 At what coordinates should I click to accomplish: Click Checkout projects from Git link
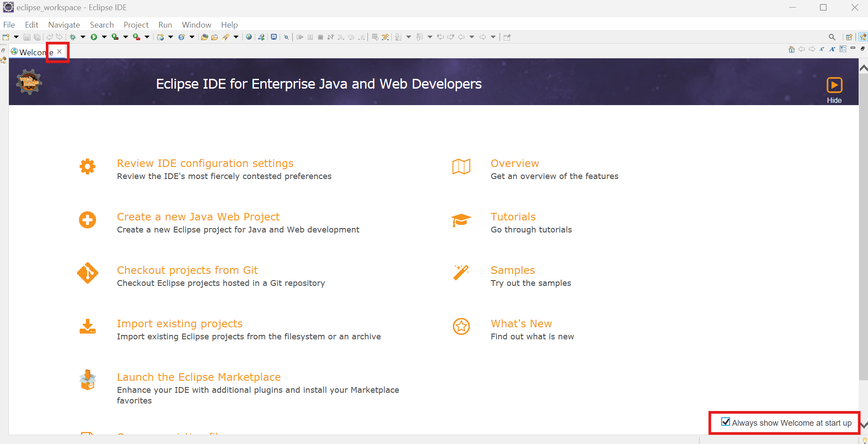[x=187, y=270]
